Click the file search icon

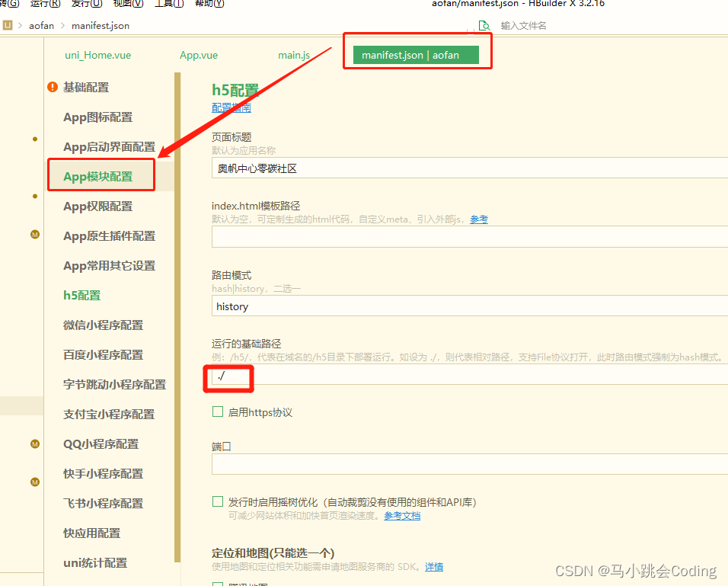(484, 26)
